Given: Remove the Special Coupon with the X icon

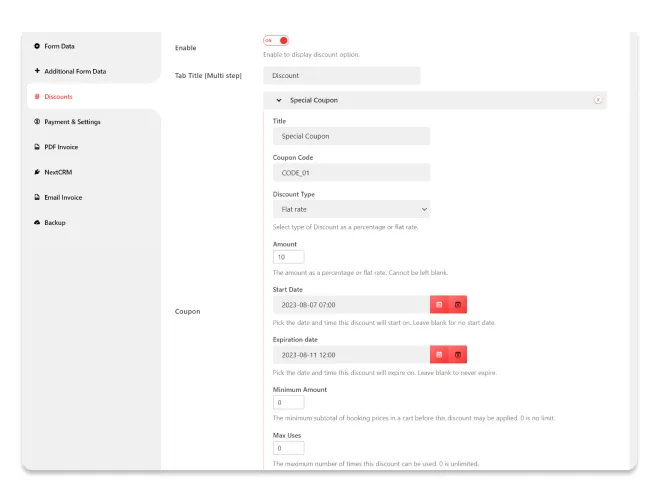Looking at the screenshot, I should (598, 100).
